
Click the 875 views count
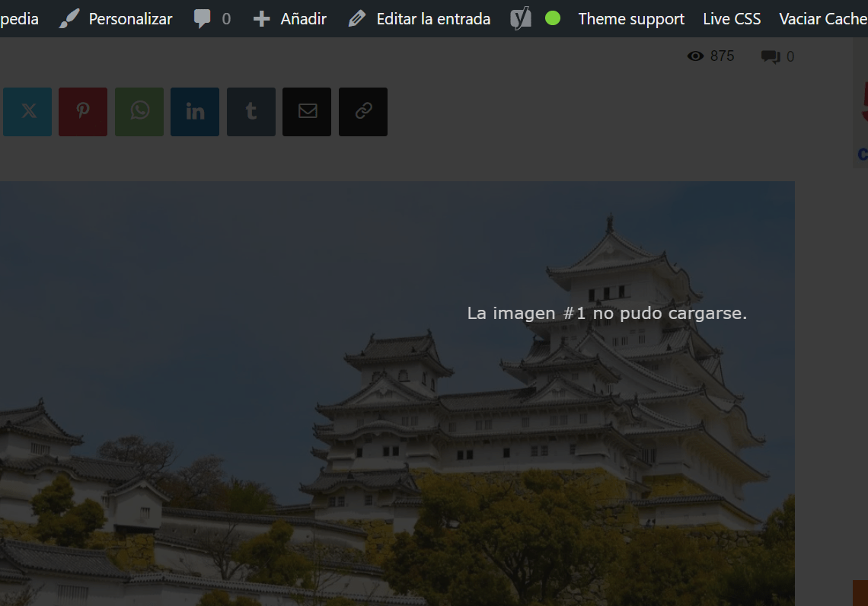click(723, 56)
